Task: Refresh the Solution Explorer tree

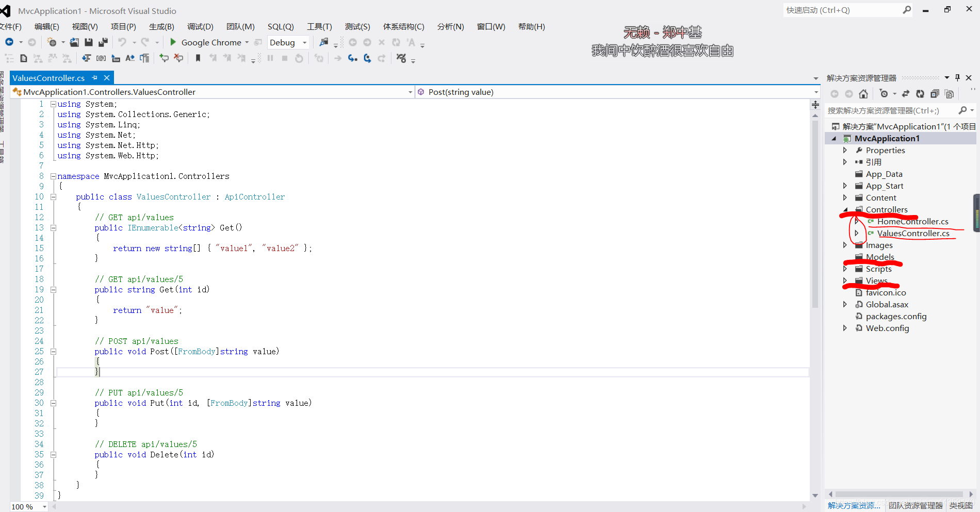Action: pos(920,94)
